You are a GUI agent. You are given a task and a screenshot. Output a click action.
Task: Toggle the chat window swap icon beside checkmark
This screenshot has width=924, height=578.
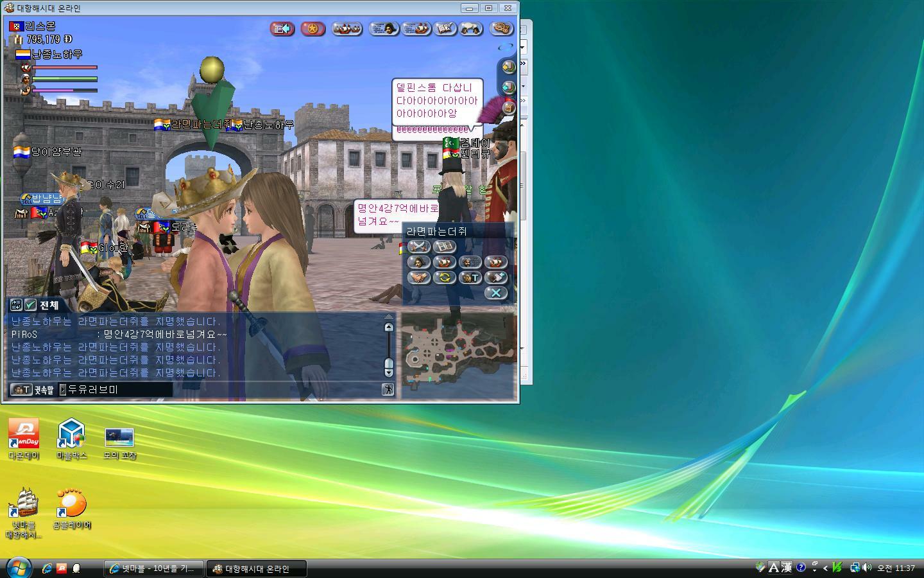(16, 305)
